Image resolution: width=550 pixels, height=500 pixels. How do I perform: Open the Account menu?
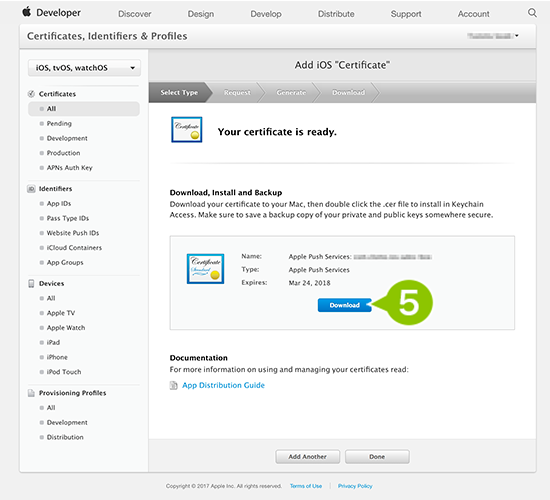pyautogui.click(x=473, y=14)
